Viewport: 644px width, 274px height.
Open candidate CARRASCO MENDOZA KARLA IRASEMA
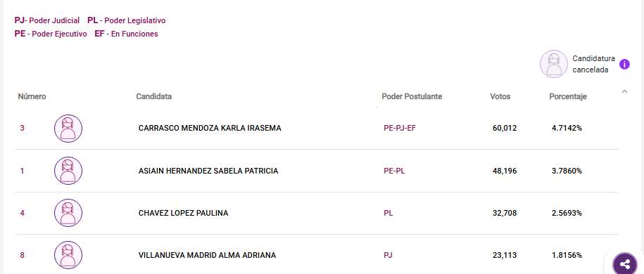coord(210,128)
